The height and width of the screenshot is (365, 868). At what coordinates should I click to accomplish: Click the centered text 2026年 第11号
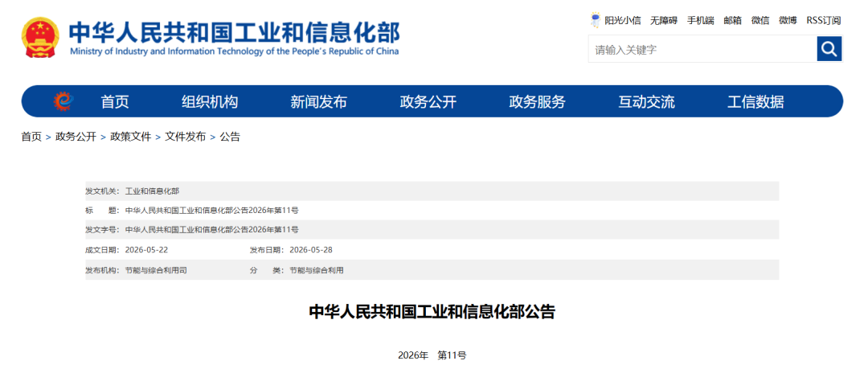coord(432,355)
